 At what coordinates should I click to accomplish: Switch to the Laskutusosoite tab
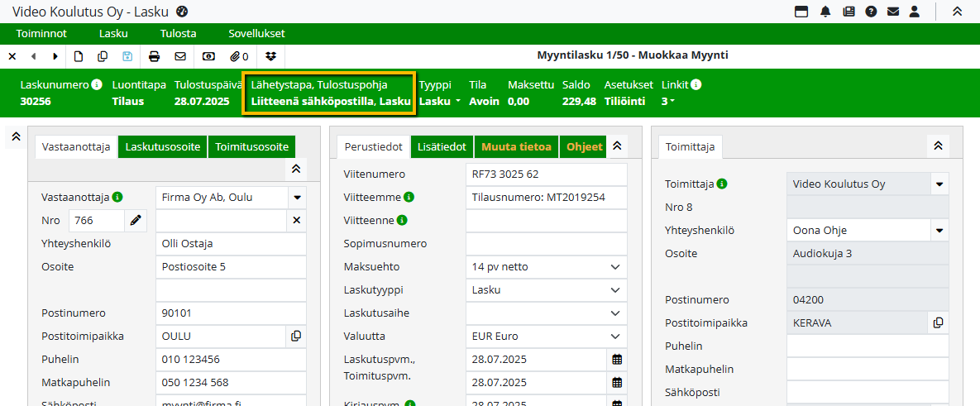pyautogui.click(x=163, y=146)
